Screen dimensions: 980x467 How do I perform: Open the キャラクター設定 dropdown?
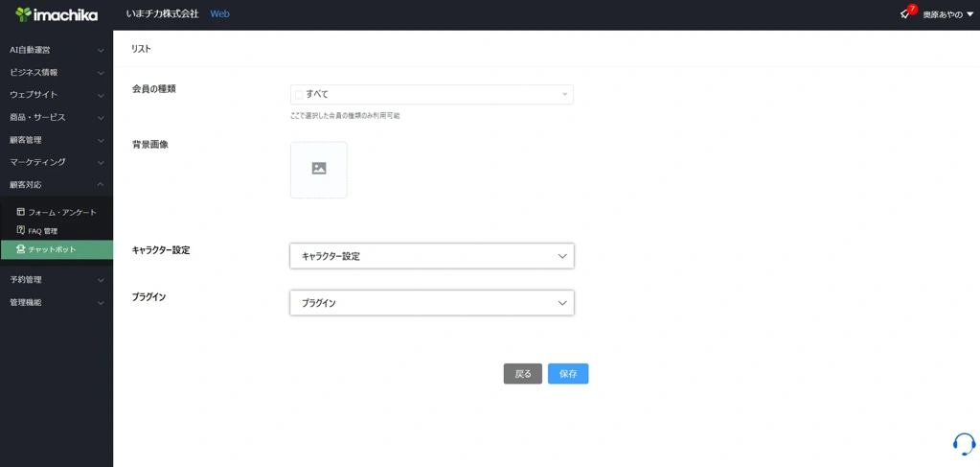click(x=432, y=256)
